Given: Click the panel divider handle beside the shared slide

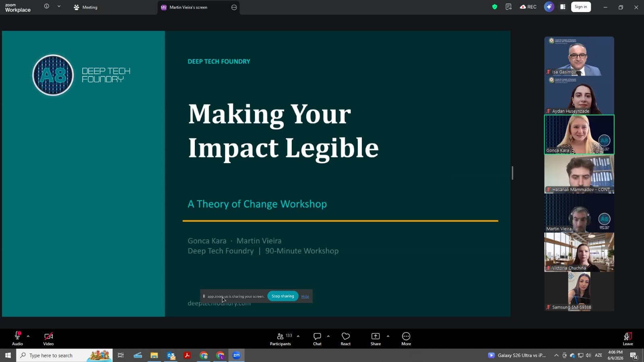Looking at the screenshot, I should [512, 173].
